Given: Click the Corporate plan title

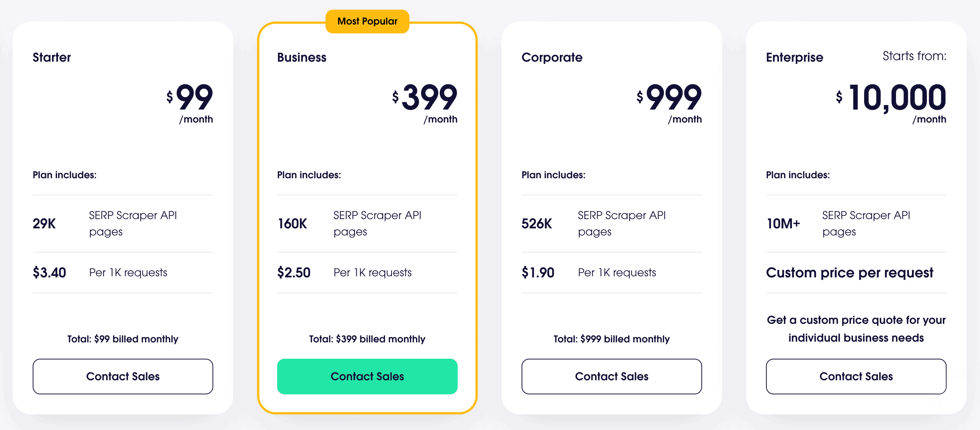Looking at the screenshot, I should 552,58.
